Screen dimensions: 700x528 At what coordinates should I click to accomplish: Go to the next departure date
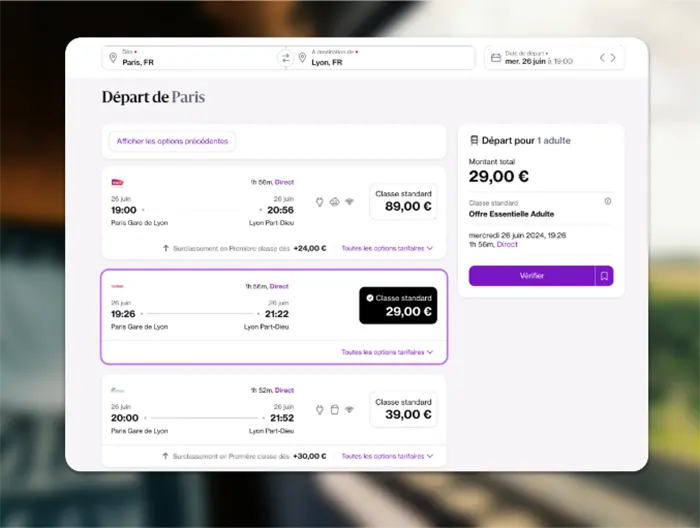[x=613, y=58]
